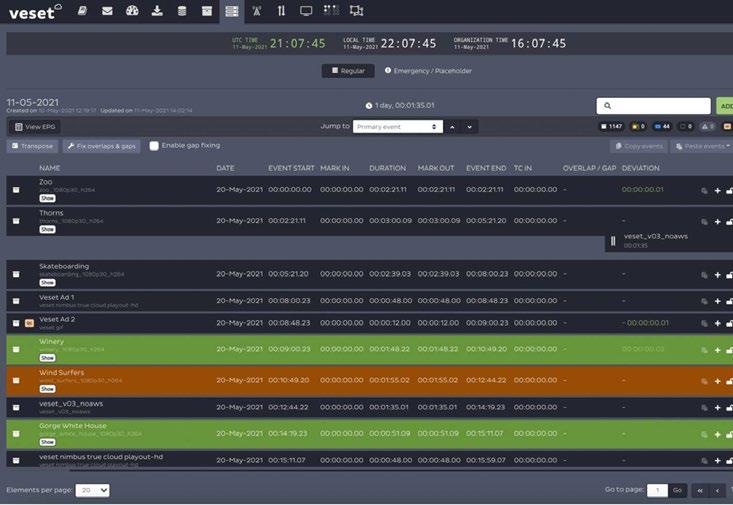
Task: Open the broadcast tower icon
Action: tap(257, 10)
